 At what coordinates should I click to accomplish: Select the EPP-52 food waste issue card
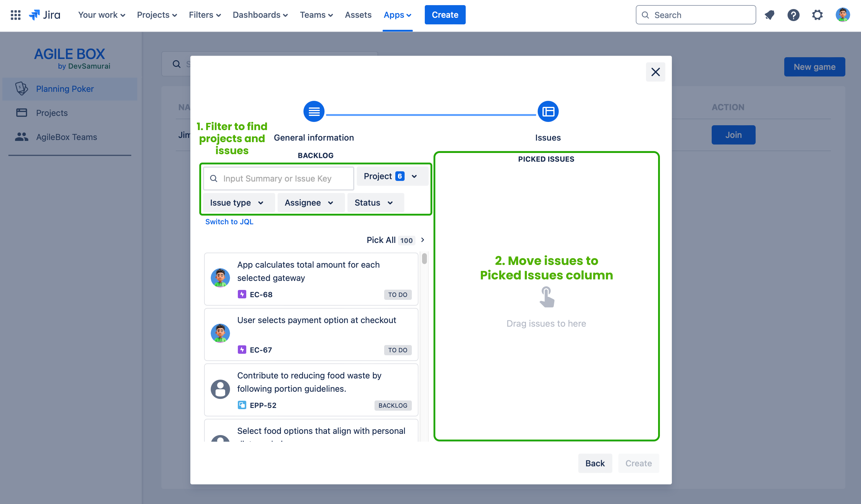click(x=311, y=390)
